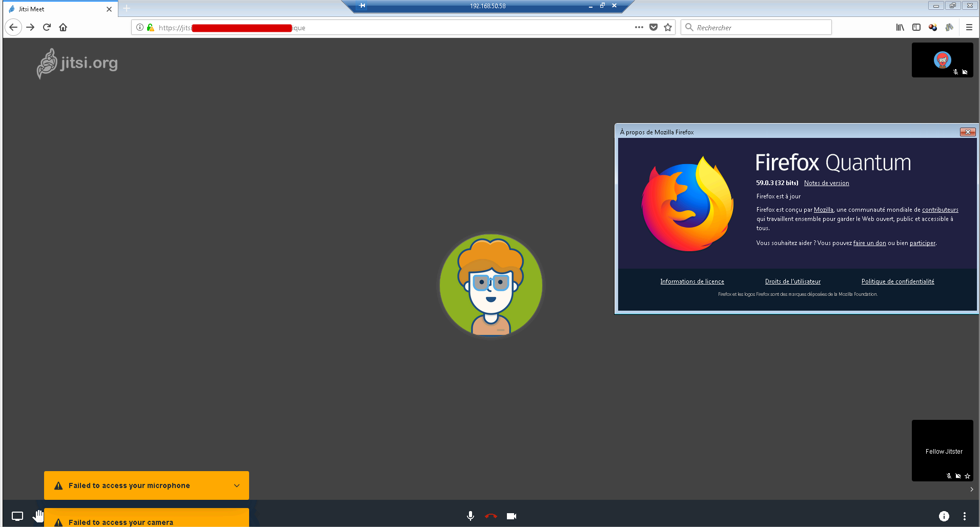Click the Rechercher search field

coord(756,28)
